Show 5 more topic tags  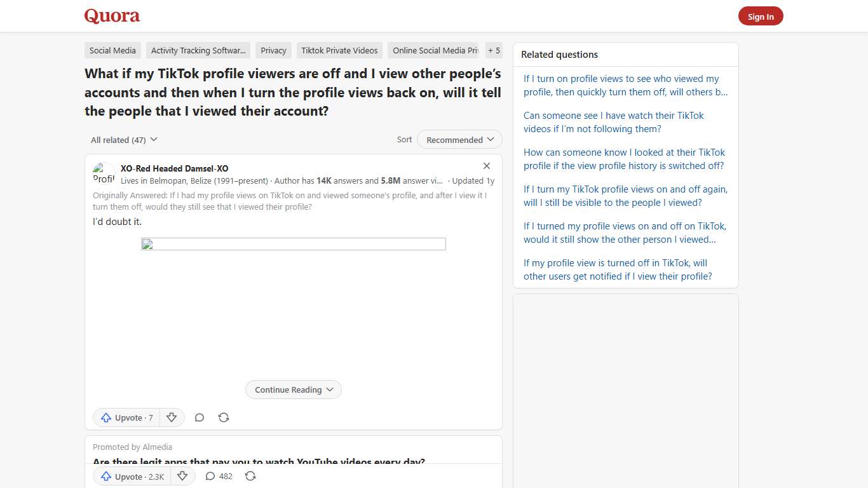click(x=494, y=50)
